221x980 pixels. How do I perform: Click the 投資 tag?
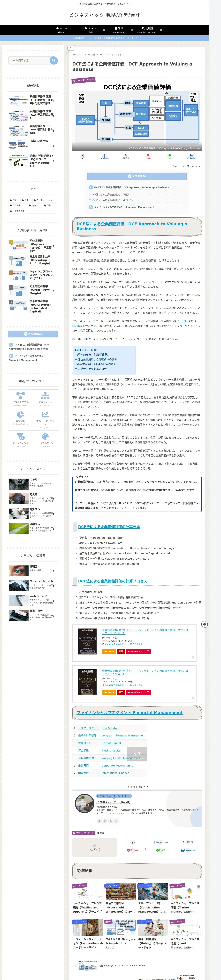pyautogui.click(x=14, y=200)
